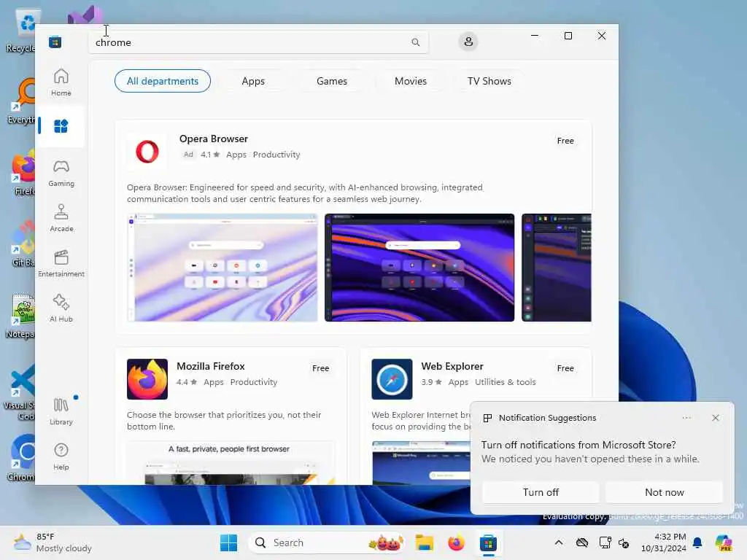747x560 pixels.
Task: Select the Recycle Bin desktop icon
Action: (23, 31)
